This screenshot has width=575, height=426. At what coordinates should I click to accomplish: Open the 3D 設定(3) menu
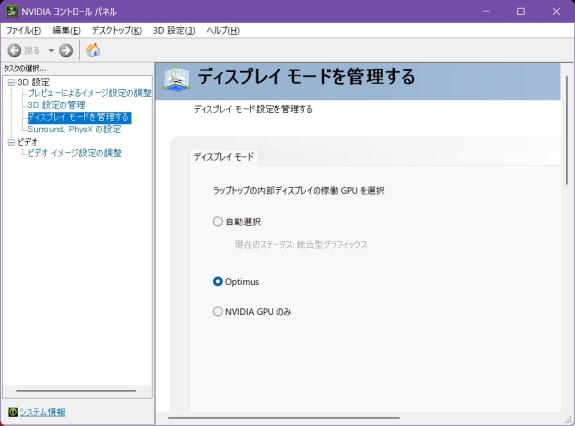[x=174, y=30]
